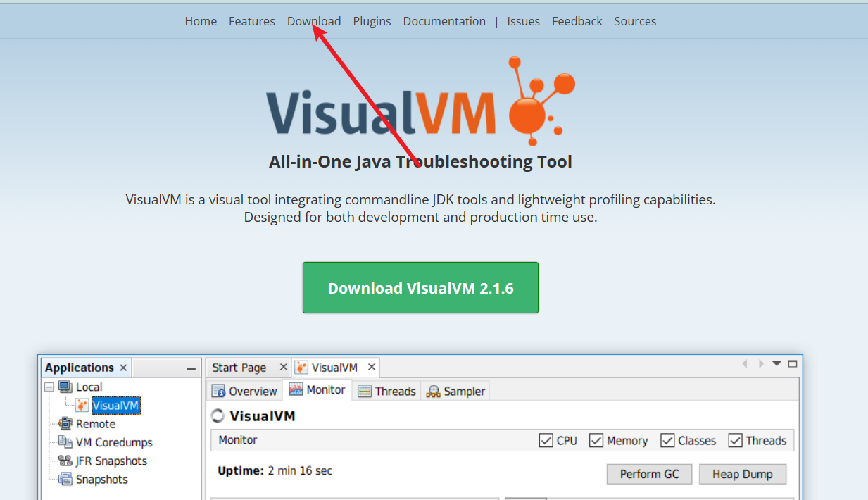
Task: Toggle the Classes checkbox off
Action: (x=667, y=440)
